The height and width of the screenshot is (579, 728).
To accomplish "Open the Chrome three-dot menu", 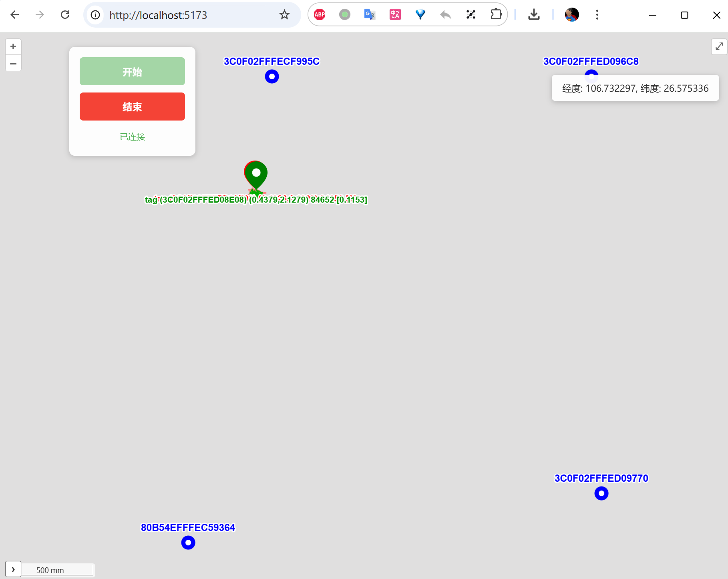I will click(597, 15).
